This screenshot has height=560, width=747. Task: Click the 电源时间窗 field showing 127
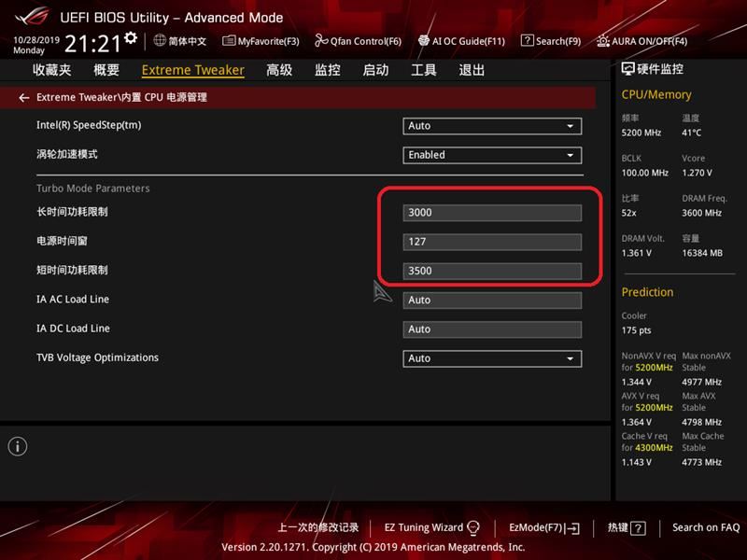click(x=492, y=242)
